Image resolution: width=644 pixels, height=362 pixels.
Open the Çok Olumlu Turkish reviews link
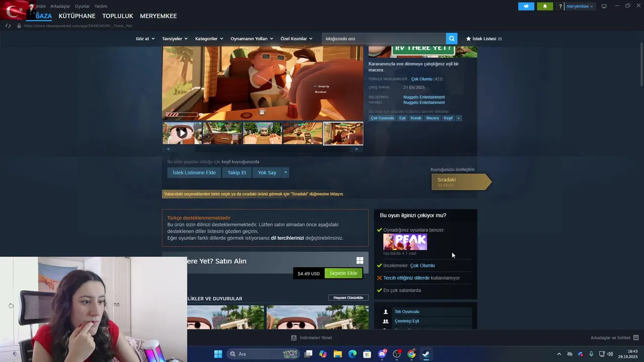click(x=422, y=79)
